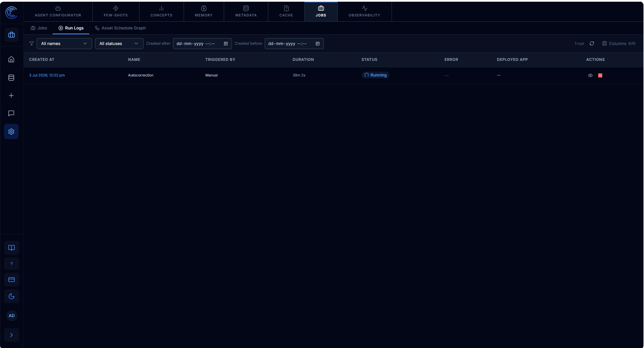Open the billing card icon in sidebar
Image resolution: width=644 pixels, height=348 pixels.
pos(12,280)
